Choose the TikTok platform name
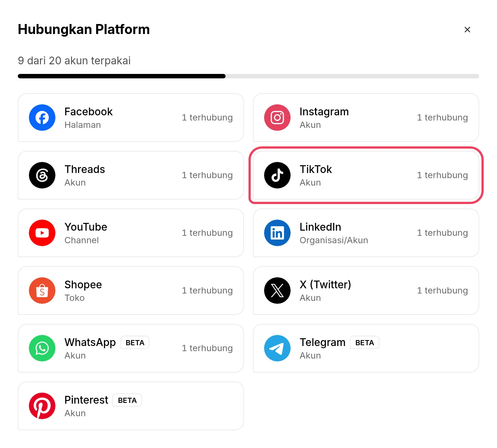Screen dimensions: 497x448 click(x=316, y=169)
